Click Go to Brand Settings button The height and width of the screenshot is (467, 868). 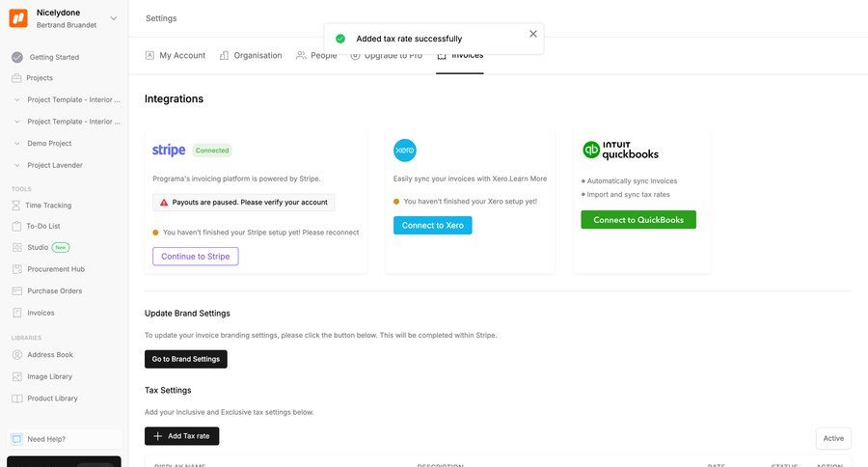coord(186,359)
